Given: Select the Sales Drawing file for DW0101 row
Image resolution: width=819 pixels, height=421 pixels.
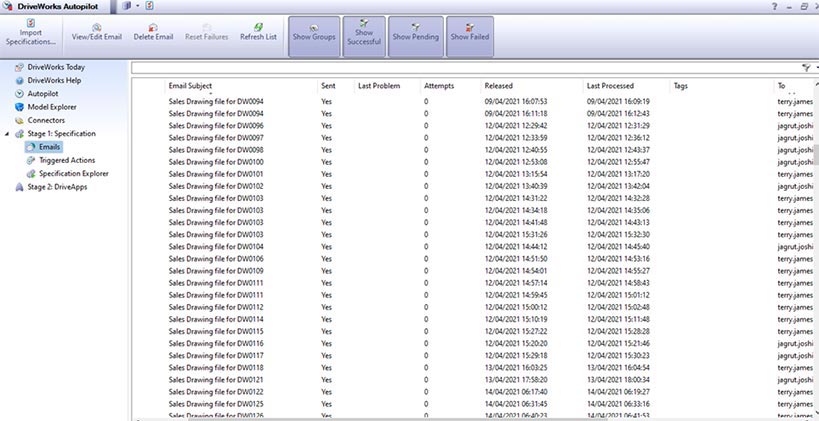Looking at the screenshot, I should pos(473,174).
